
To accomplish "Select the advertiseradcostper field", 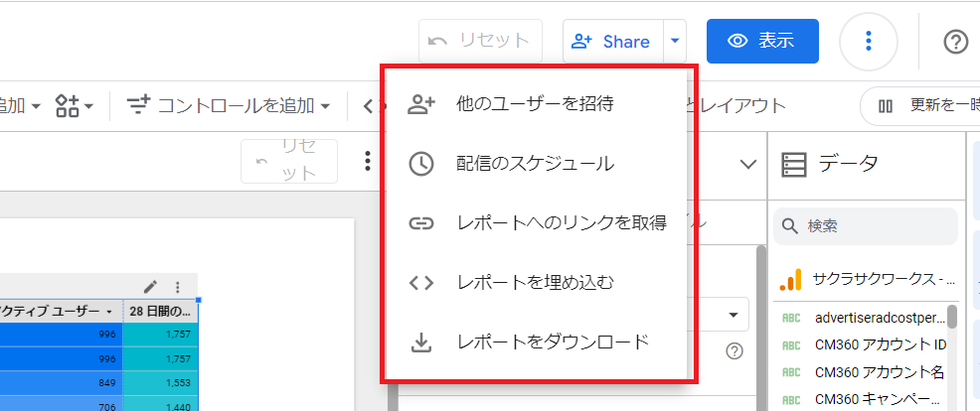I will pyautogui.click(x=863, y=318).
